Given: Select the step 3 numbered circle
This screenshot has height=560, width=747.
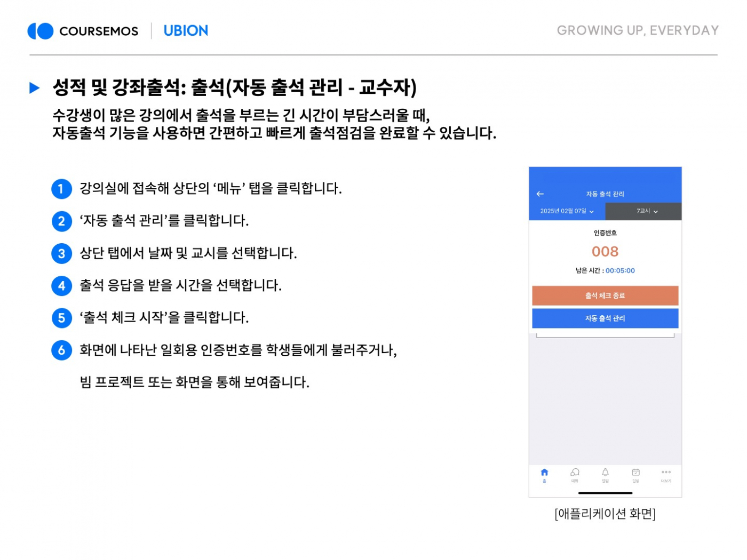Looking at the screenshot, I should tap(61, 253).
